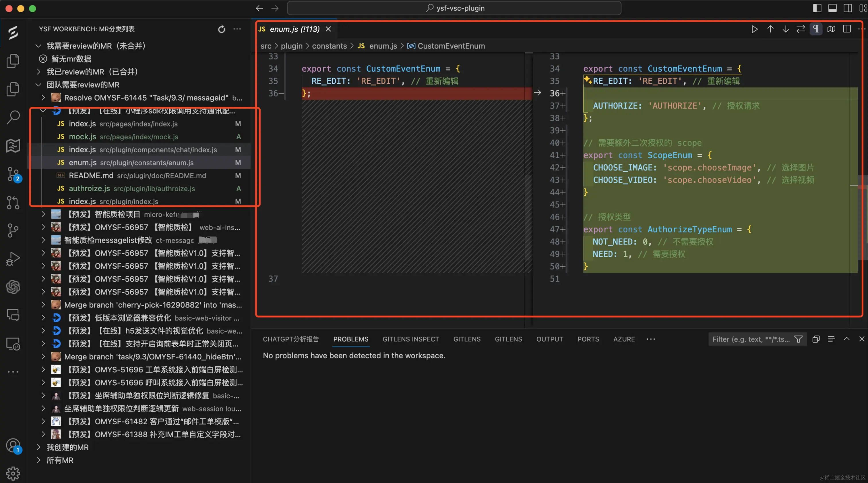This screenshot has width=868, height=483.
Task: Open README.md in src/plugin/doc
Action: 139,175
